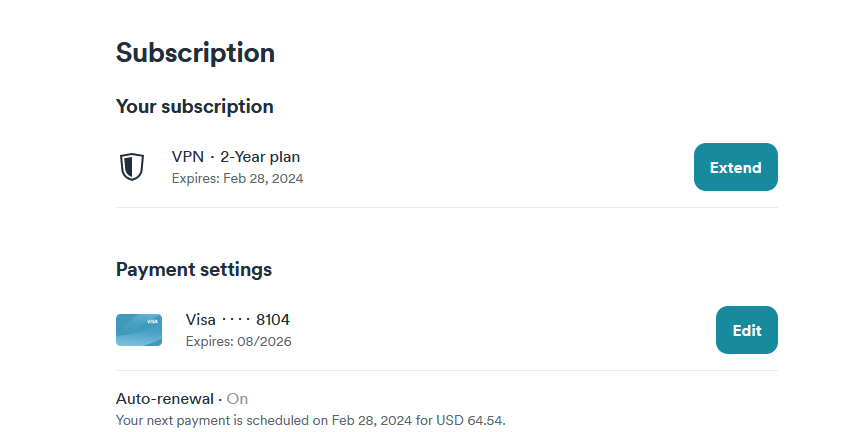This screenshot has height=432, width=859.
Task: Select the Auto-renewal label
Action: 164,399
